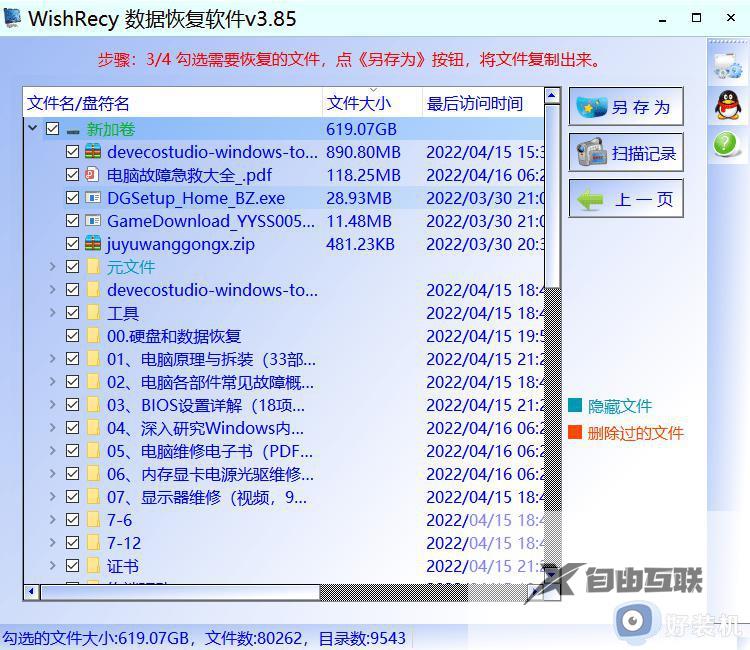The height and width of the screenshot is (650, 750).
Task: Click folder icon of 02、电脑各部件常见故障概
Action: [x=94, y=381]
